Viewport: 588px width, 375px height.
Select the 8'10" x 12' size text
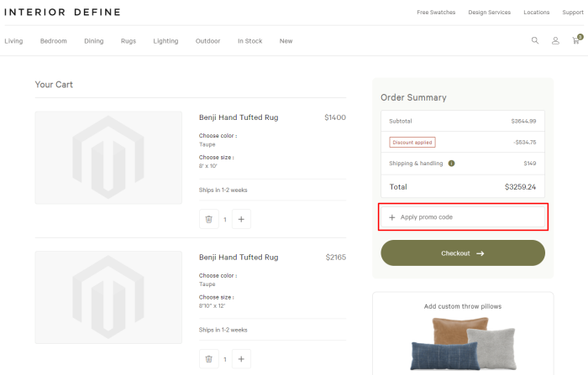coord(212,305)
